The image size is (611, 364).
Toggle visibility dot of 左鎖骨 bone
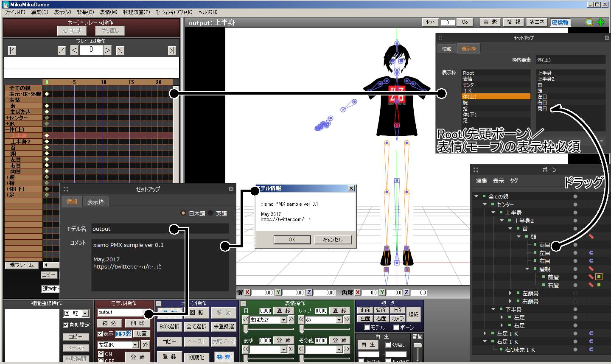(575, 293)
